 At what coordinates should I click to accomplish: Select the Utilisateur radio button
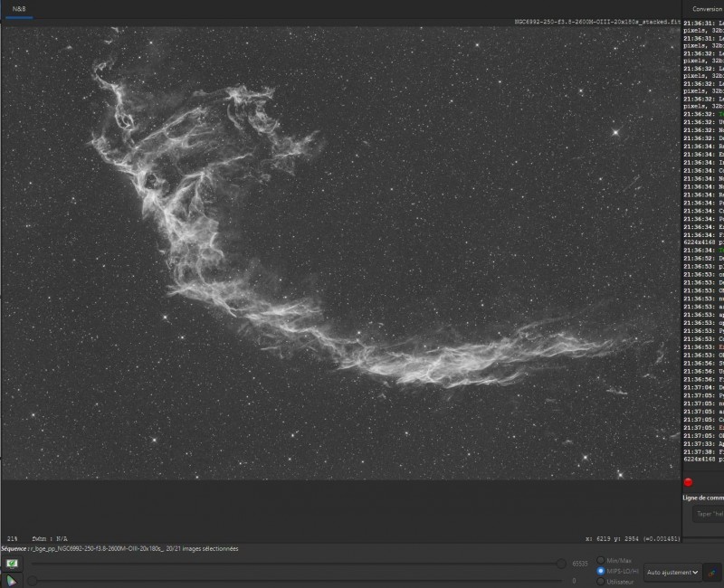pyautogui.click(x=601, y=582)
